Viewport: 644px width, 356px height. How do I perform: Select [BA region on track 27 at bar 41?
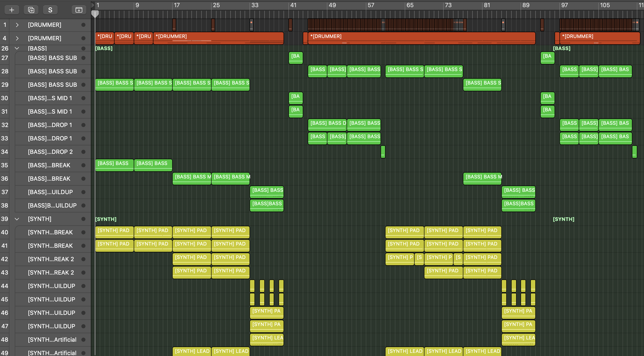point(295,58)
